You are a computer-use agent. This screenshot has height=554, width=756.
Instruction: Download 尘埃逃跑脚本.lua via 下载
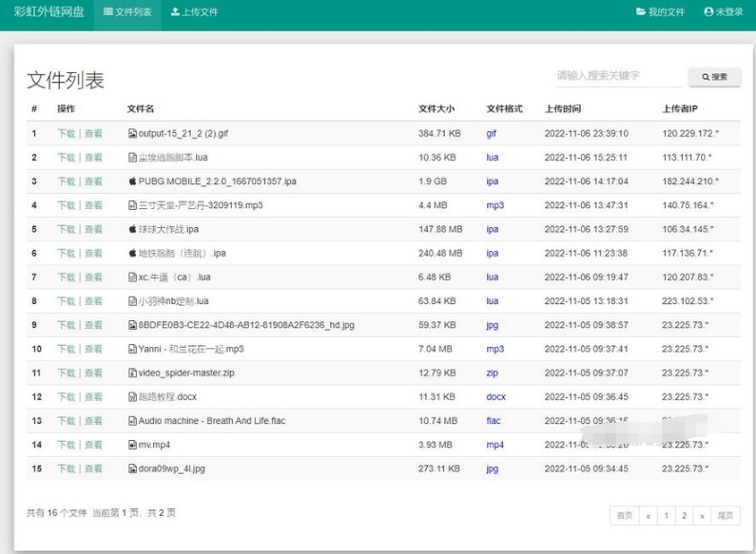(x=66, y=157)
